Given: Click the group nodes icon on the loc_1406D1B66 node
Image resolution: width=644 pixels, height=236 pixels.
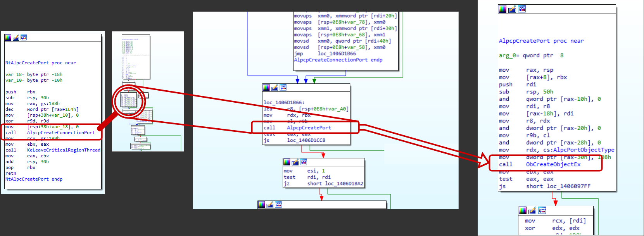Looking at the screenshot, I should [283, 88].
